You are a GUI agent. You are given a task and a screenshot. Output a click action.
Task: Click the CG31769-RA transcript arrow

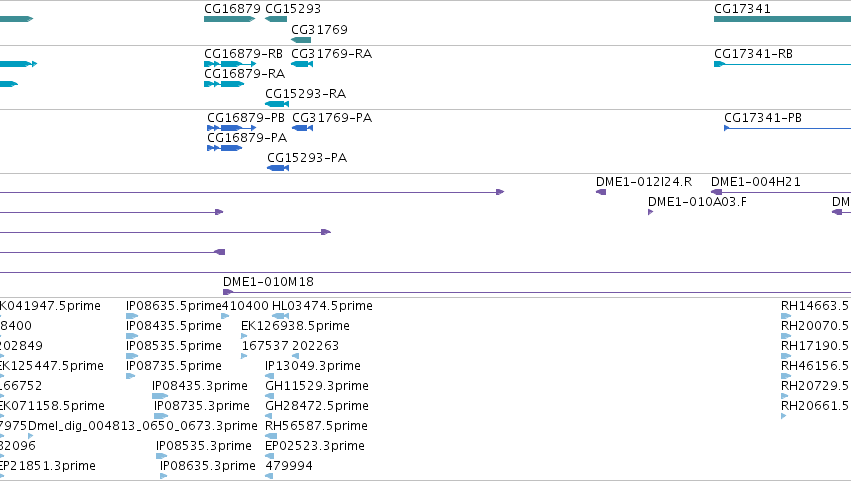302,64
